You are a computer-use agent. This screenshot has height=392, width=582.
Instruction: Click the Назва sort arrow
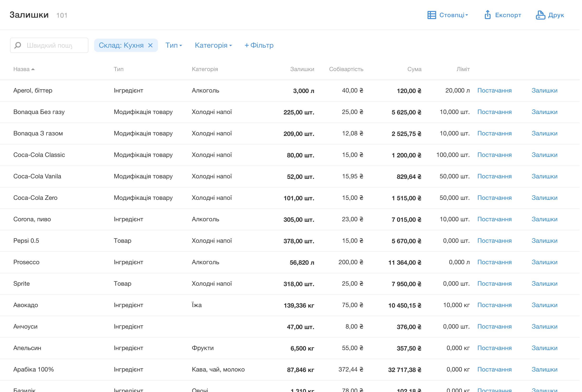click(x=33, y=69)
